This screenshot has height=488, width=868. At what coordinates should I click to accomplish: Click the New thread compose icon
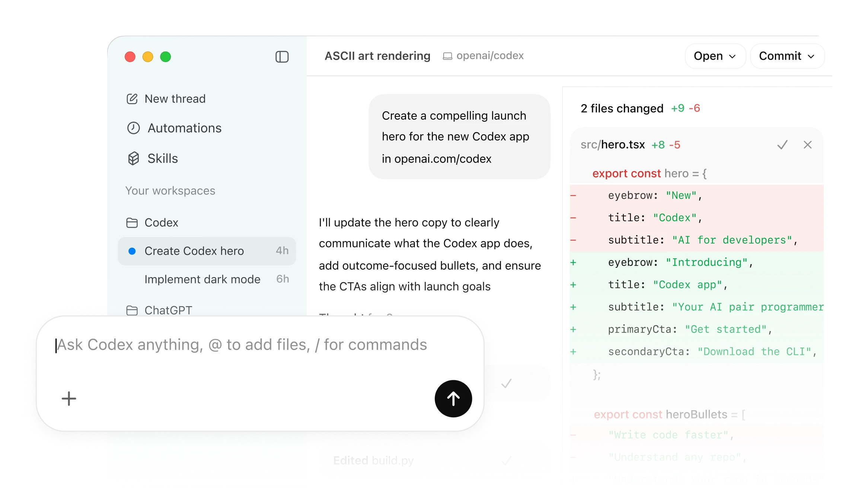[132, 99]
